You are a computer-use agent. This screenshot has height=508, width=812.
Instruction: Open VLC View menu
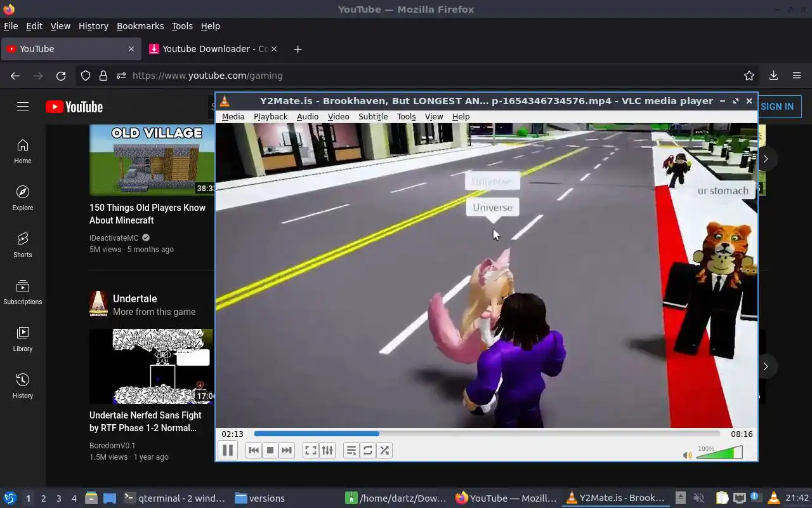pyautogui.click(x=434, y=117)
